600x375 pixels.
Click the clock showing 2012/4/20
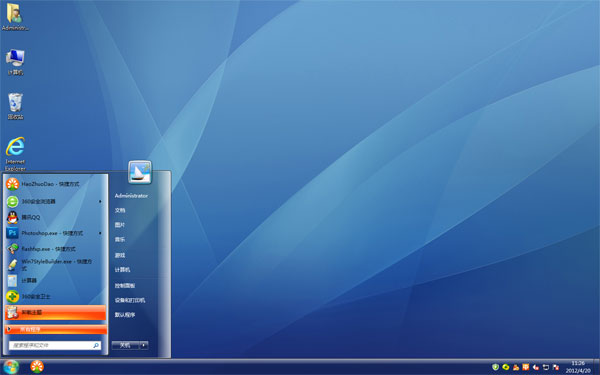[x=578, y=367]
